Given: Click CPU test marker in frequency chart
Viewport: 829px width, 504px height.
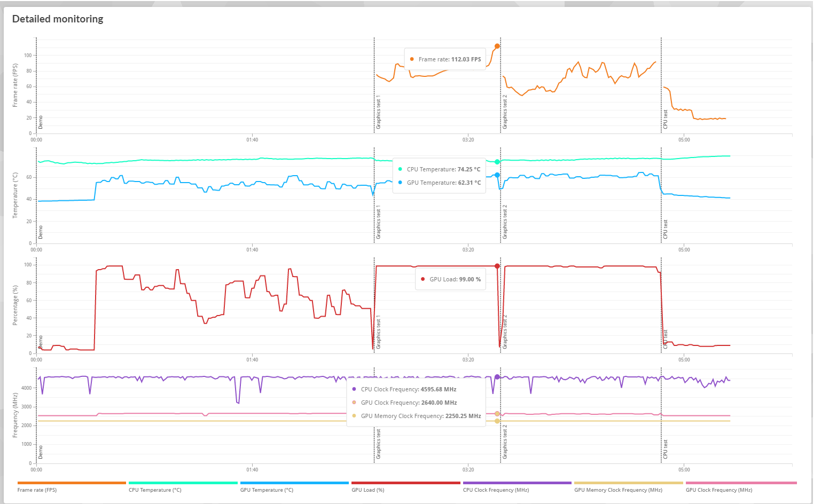Looking at the screenshot, I should pos(666,450).
